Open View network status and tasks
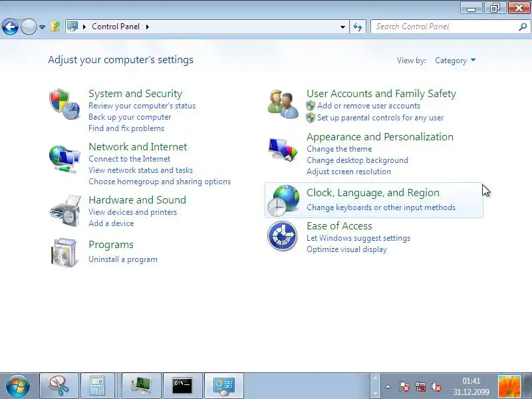The image size is (532, 399). (140, 170)
